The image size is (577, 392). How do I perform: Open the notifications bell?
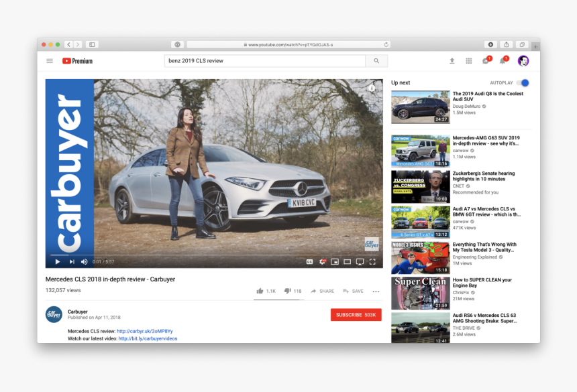coord(503,60)
